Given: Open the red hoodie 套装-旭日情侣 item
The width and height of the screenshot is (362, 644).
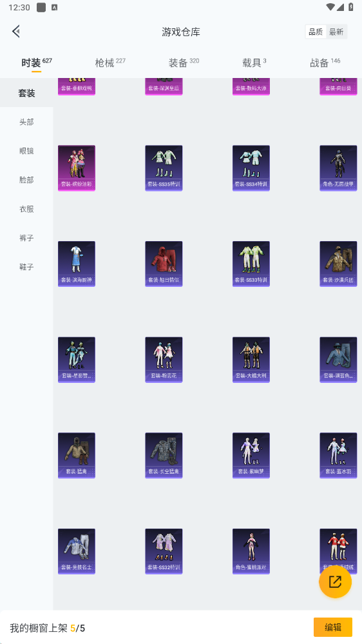Looking at the screenshot, I should pos(164,264).
